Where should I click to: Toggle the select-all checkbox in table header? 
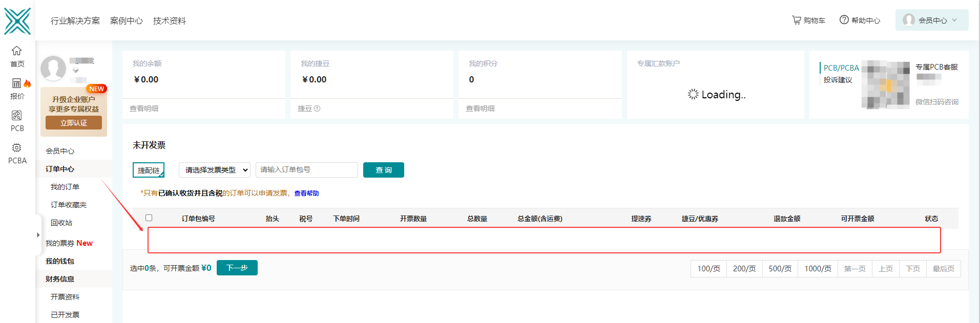149,218
